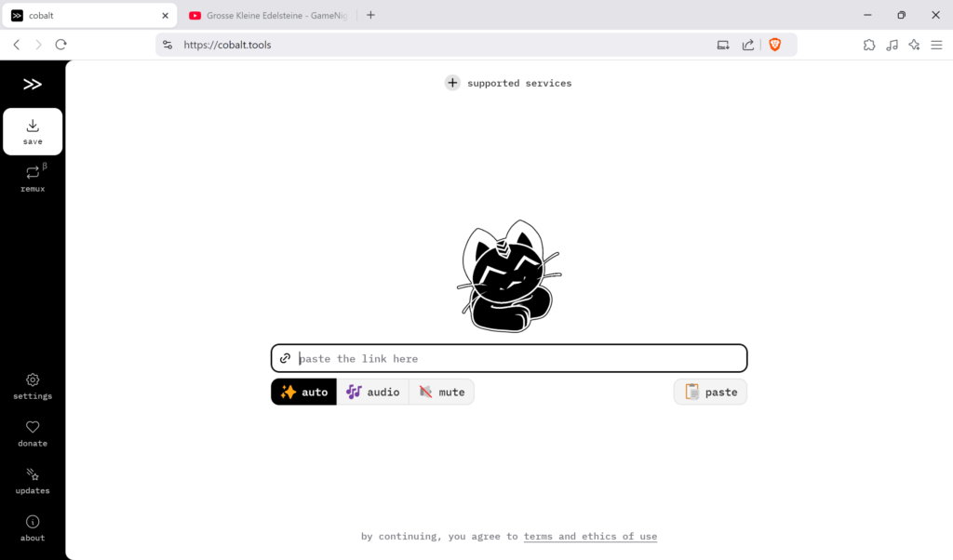
Task: Switch to audio-only download mode
Action: (373, 392)
